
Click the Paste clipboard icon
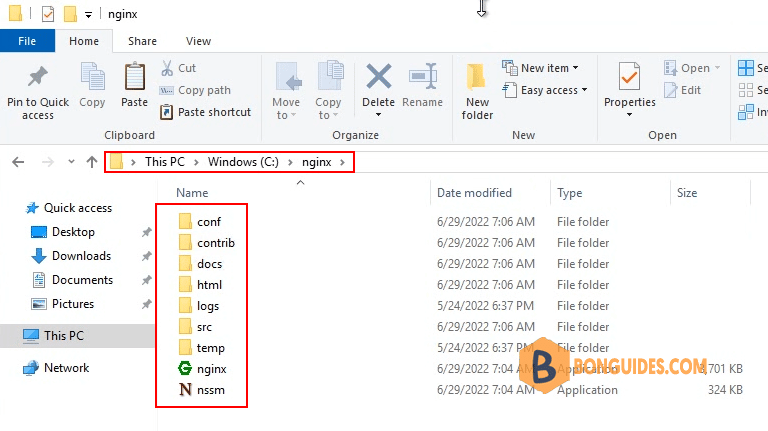(x=135, y=76)
